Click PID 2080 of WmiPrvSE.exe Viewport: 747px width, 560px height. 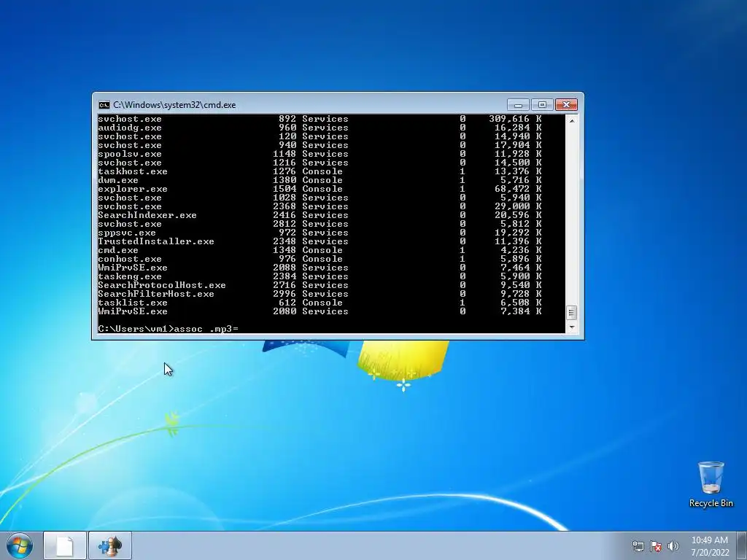point(285,311)
